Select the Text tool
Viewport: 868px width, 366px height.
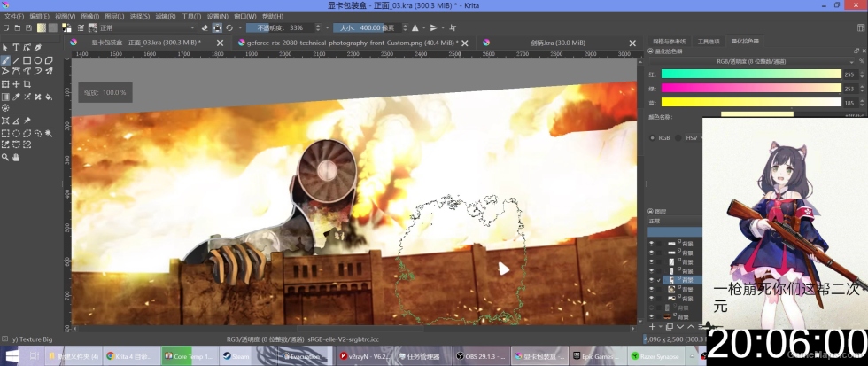click(x=16, y=48)
